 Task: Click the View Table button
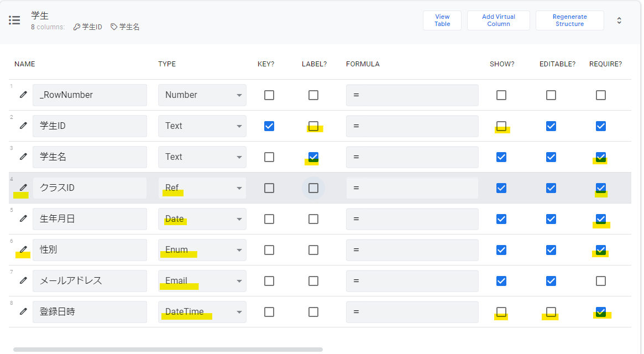point(442,20)
